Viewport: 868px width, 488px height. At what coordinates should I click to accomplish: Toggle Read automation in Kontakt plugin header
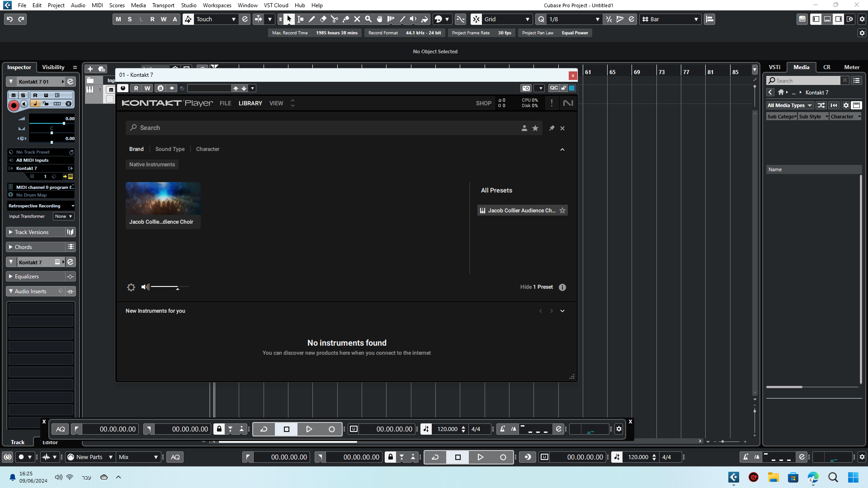tap(136, 88)
